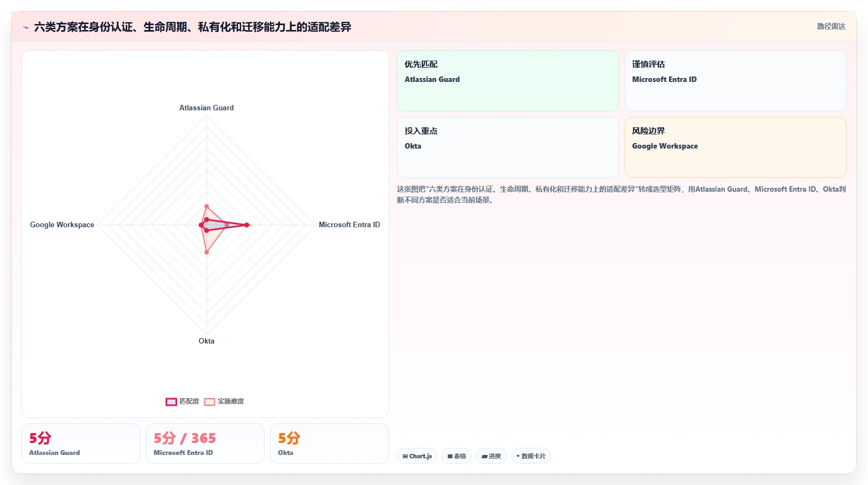Image resolution: width=868 pixels, height=485 pixels.
Task: Click the blue icon before the page title
Action: pyautogui.click(x=26, y=27)
